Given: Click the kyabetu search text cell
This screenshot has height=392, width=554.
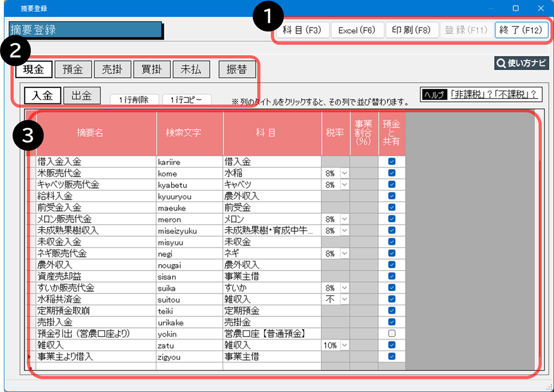Looking at the screenshot, I should pyautogui.click(x=189, y=185).
